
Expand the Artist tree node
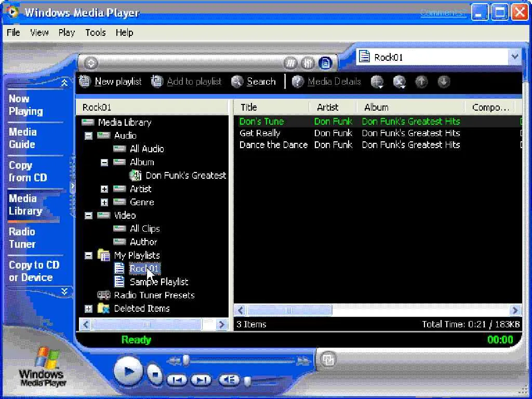tap(104, 189)
